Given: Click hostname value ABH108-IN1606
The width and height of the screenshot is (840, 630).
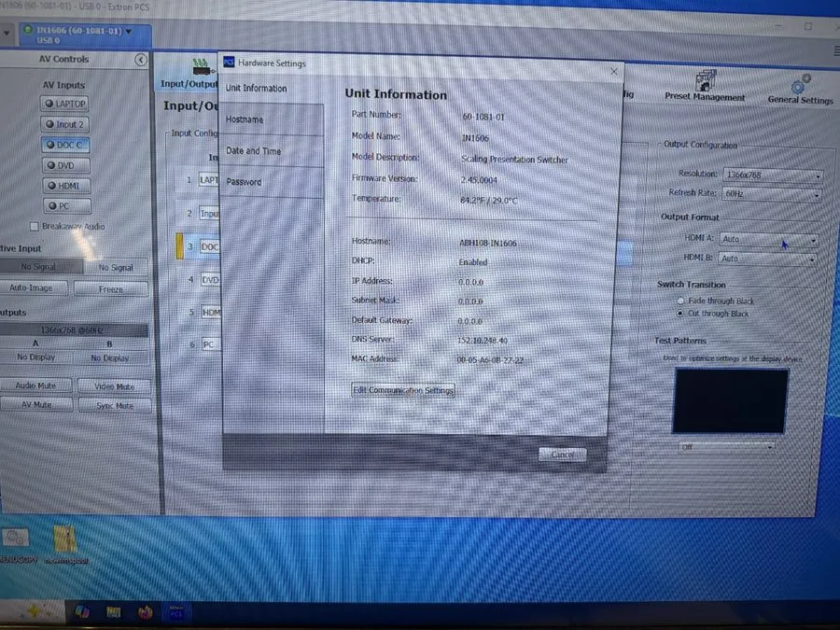Looking at the screenshot, I should (x=487, y=243).
